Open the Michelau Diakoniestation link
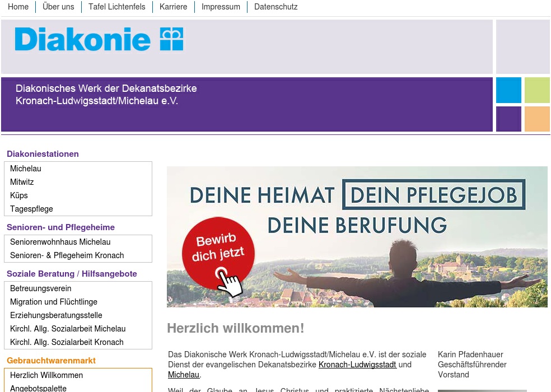551x392 pixels. [x=26, y=169]
